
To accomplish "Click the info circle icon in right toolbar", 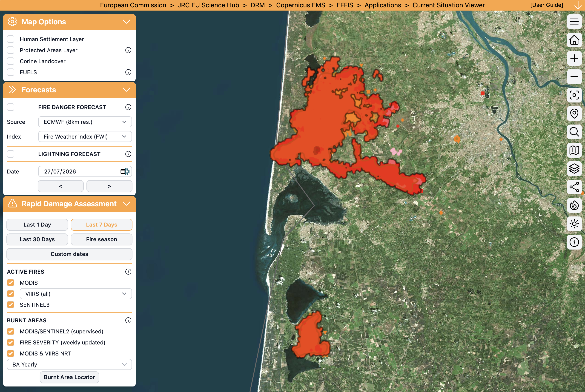I will tap(574, 242).
